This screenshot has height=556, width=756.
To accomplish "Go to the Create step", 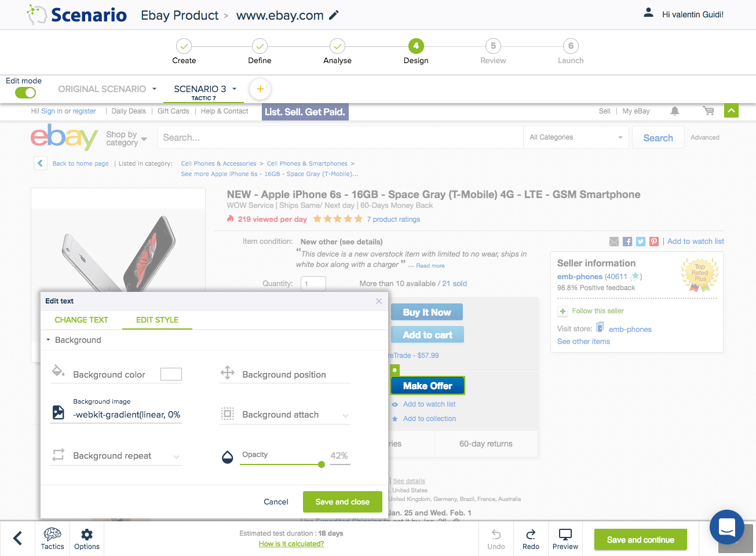I will coord(184,52).
